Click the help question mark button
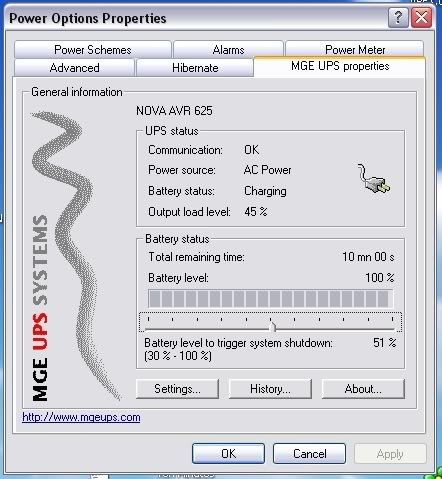 pos(398,17)
